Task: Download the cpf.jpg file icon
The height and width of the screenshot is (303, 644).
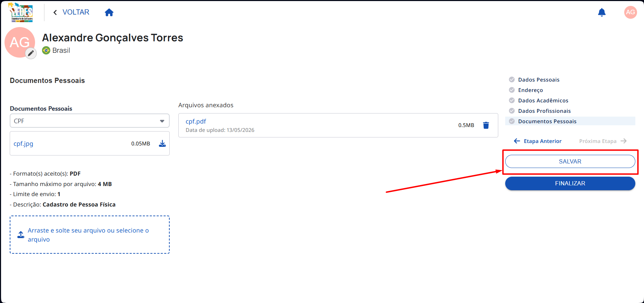Action: click(162, 143)
